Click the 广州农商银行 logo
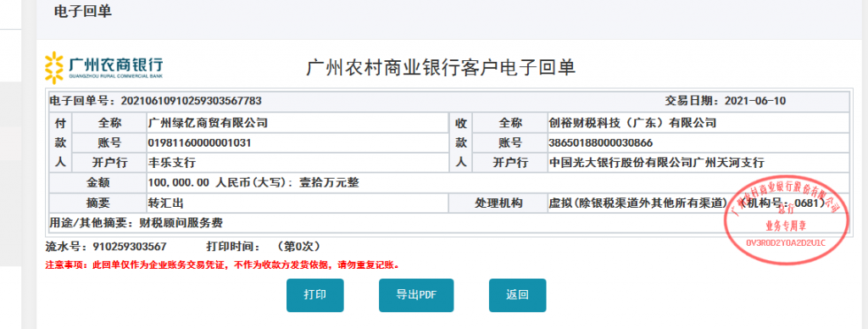This screenshot has width=868, height=329. pyautogui.click(x=103, y=68)
